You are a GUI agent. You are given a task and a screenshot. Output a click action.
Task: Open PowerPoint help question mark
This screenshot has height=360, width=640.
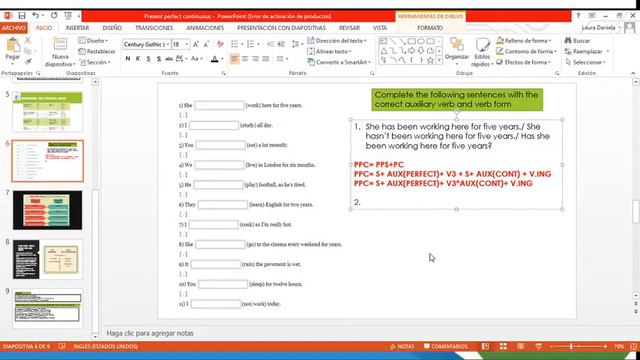pos(578,16)
